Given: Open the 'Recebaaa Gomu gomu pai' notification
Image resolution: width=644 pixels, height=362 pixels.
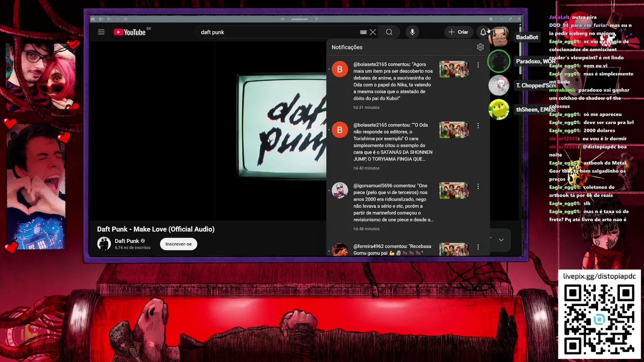Looking at the screenshot, I should point(408,248).
